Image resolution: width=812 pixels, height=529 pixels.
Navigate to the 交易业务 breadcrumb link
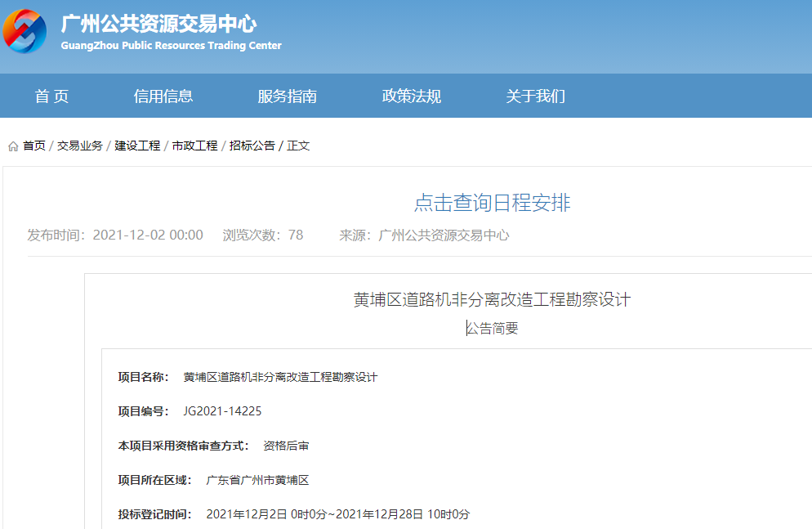(80, 146)
